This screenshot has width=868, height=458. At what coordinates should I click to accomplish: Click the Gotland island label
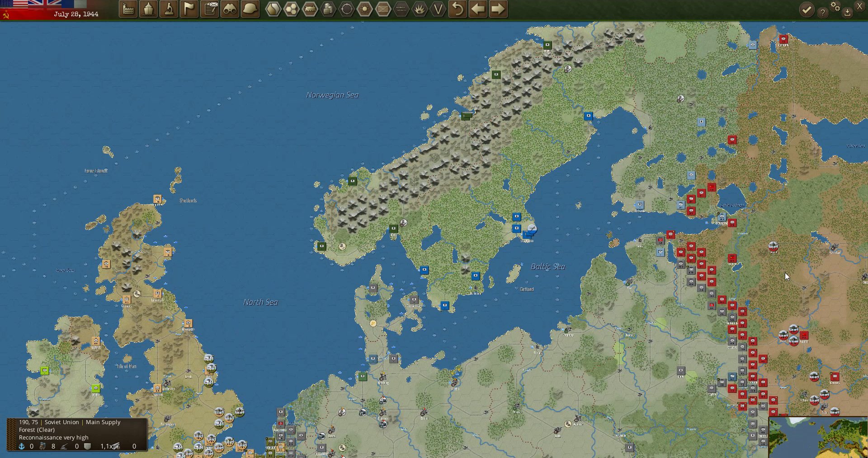(x=527, y=289)
